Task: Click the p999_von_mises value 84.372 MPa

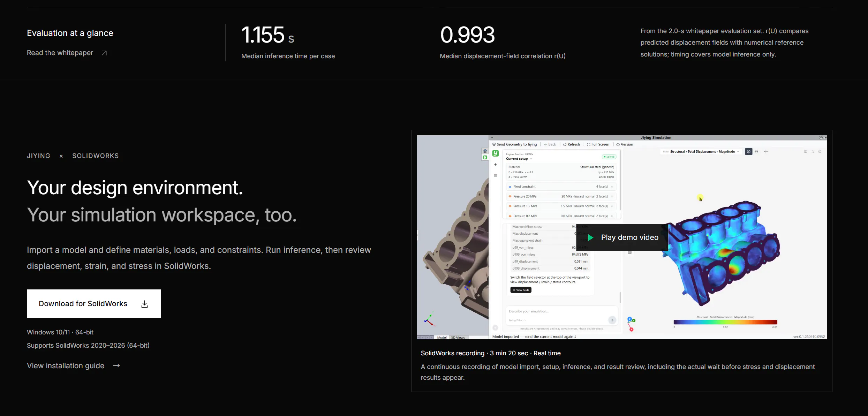Action: (x=580, y=255)
